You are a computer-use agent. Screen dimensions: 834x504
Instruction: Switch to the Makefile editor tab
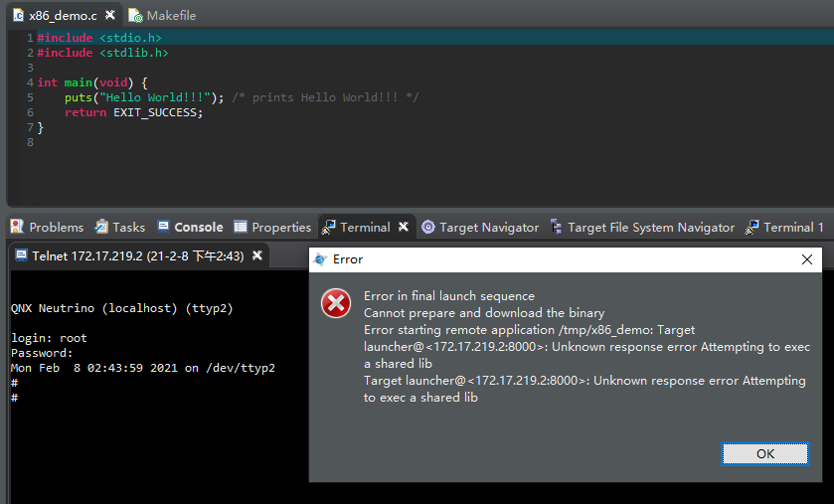tap(170, 16)
